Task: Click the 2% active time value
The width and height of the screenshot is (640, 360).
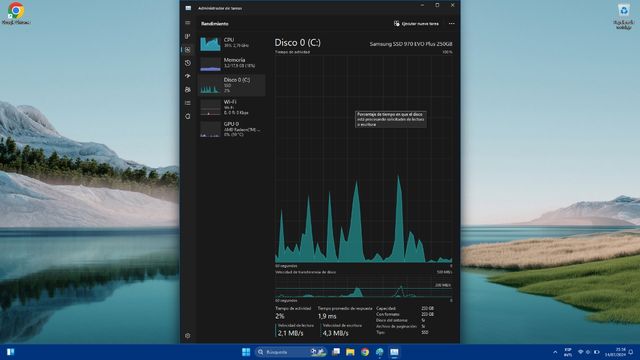Action: [280, 316]
